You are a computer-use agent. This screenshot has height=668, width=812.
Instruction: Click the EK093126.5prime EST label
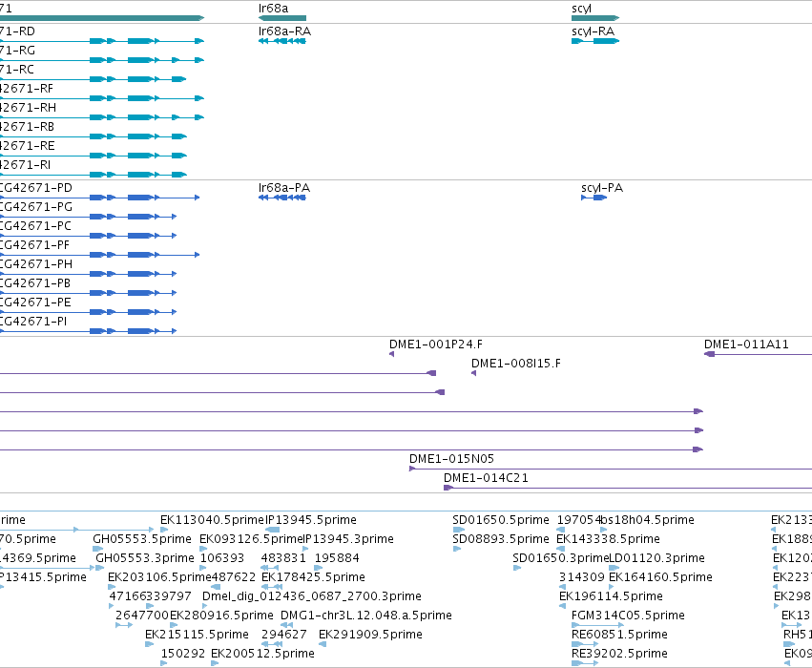tap(251, 539)
